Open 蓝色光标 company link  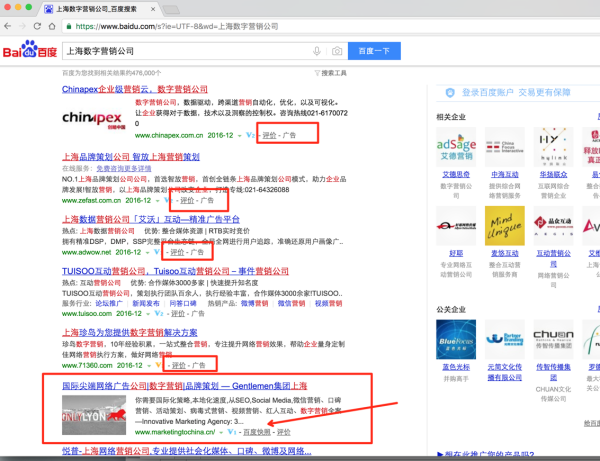(x=456, y=367)
